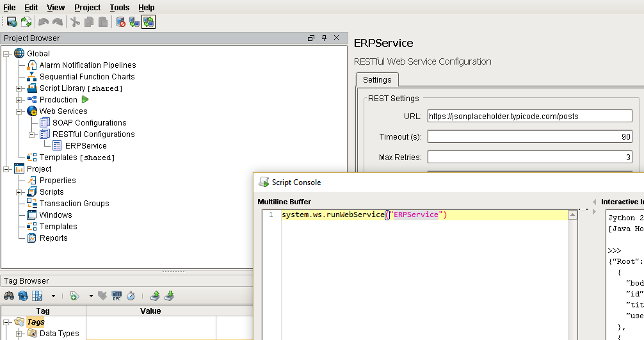Expand the Data Types folder
Screen dimensions: 644x340
pyautogui.click(x=19, y=334)
